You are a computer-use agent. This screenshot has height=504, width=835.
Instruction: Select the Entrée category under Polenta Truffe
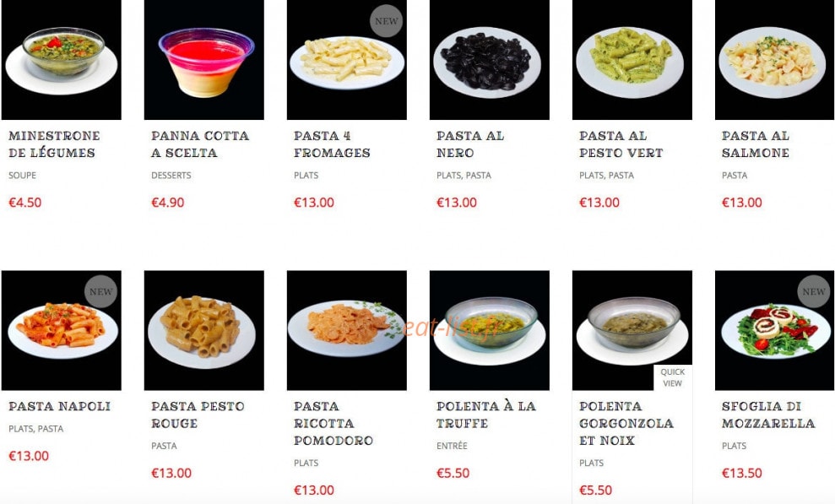pyautogui.click(x=452, y=446)
